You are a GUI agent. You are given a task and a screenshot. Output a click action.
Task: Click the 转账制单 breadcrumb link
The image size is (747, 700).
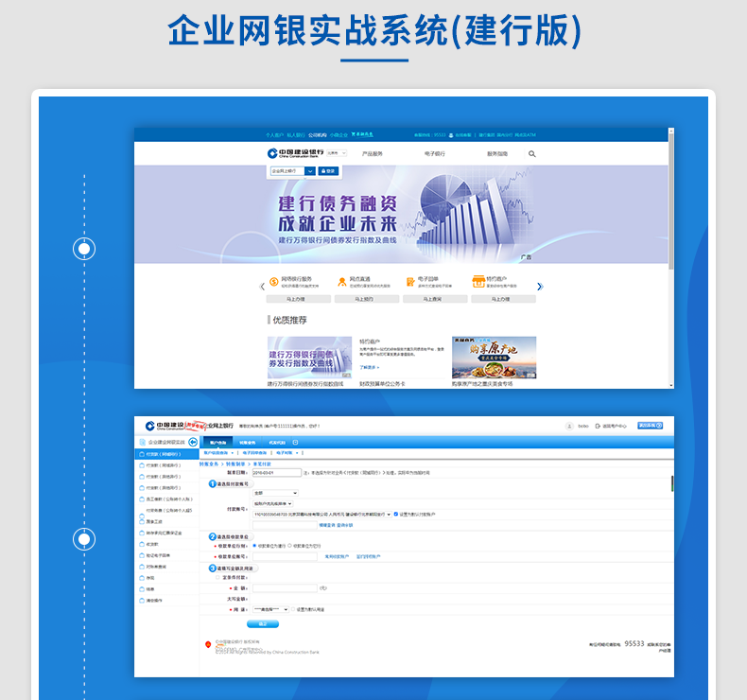click(x=235, y=464)
